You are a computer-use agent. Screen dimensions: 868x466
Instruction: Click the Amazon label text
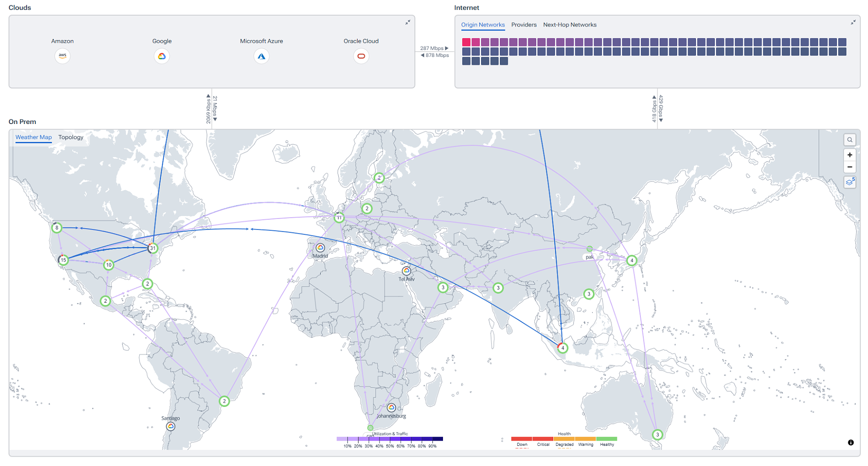(x=63, y=41)
